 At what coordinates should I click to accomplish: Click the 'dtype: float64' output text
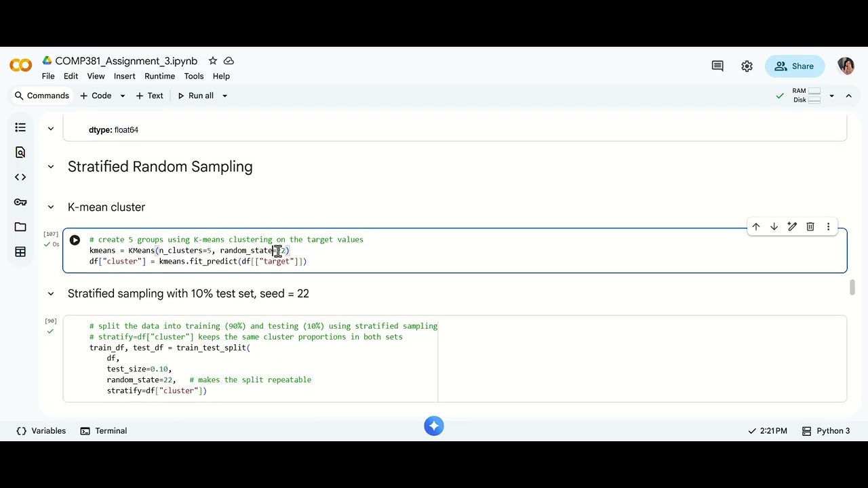coord(113,130)
